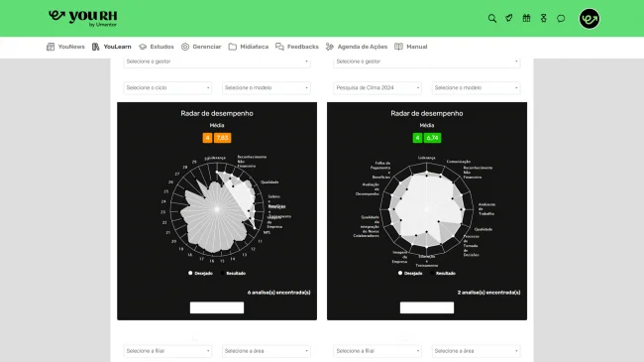Screen dimensions: 644x362
Task: Click the right radar chart polygon
Action: pyautogui.click(x=427, y=209)
